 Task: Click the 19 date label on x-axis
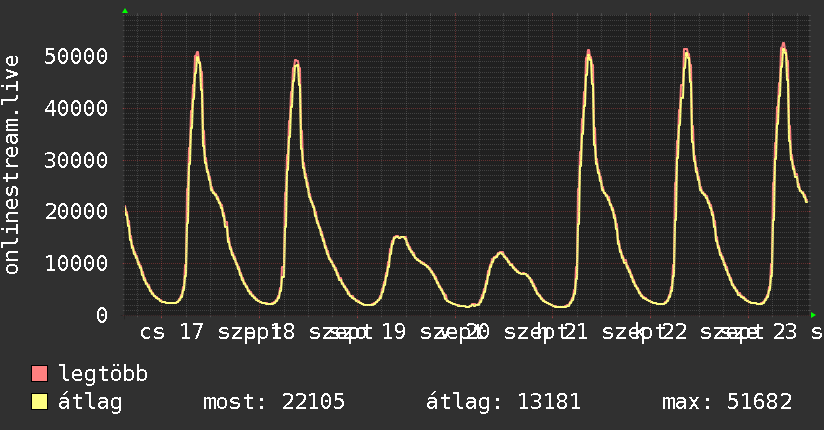[x=394, y=332]
